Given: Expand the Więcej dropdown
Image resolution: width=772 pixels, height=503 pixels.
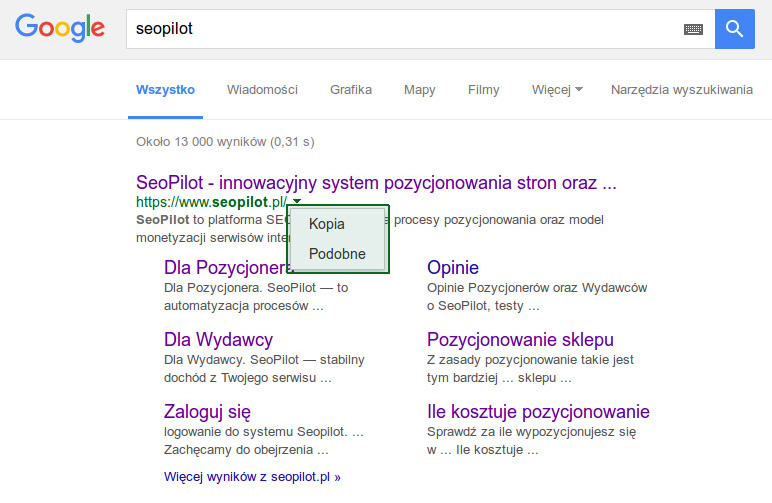Looking at the screenshot, I should (557, 90).
